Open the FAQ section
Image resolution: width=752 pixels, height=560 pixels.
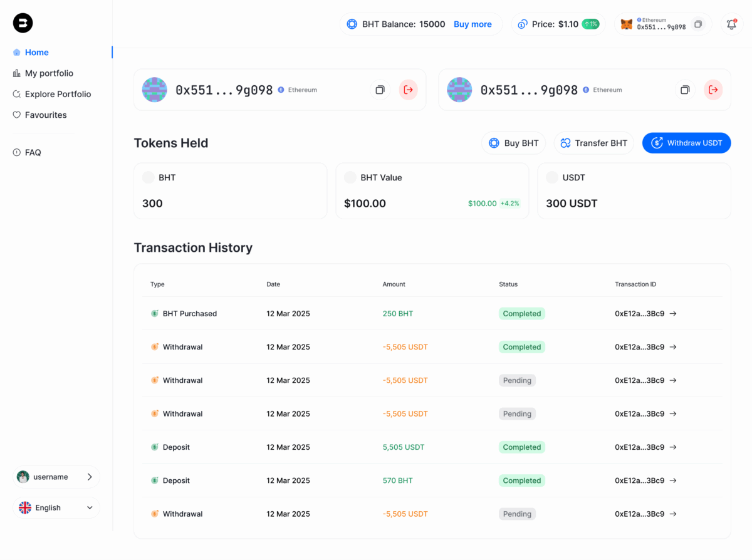pos(33,153)
